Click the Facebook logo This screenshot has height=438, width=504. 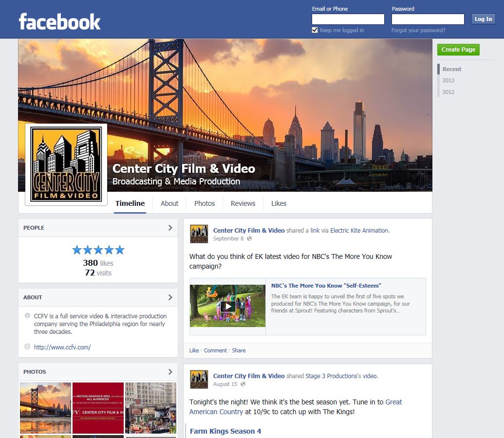pos(59,21)
